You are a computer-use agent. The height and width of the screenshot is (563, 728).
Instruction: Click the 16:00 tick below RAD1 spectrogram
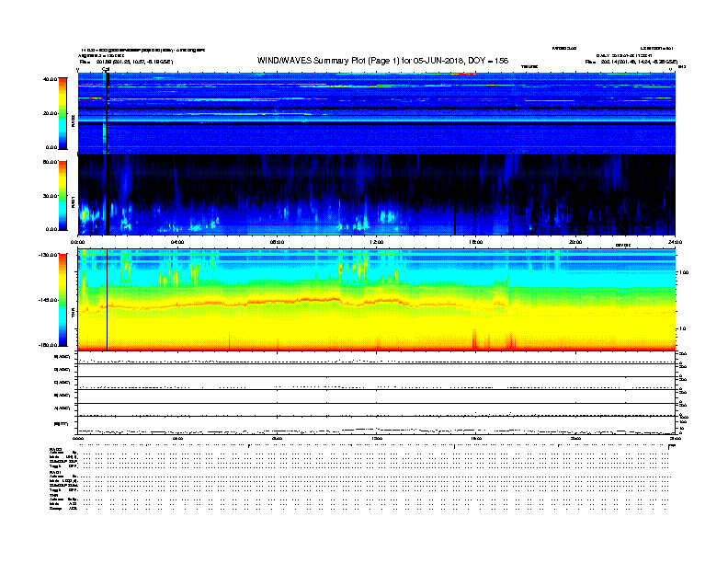(x=476, y=242)
